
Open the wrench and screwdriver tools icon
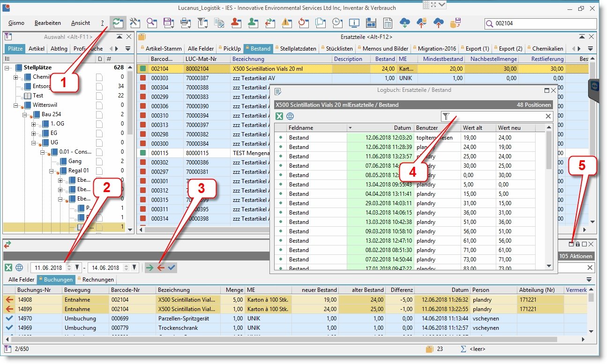135,22
